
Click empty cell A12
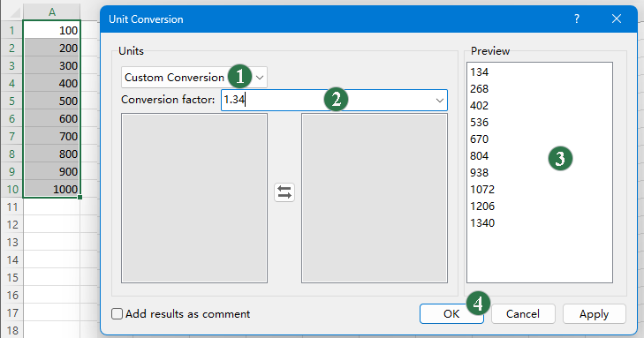[52, 224]
